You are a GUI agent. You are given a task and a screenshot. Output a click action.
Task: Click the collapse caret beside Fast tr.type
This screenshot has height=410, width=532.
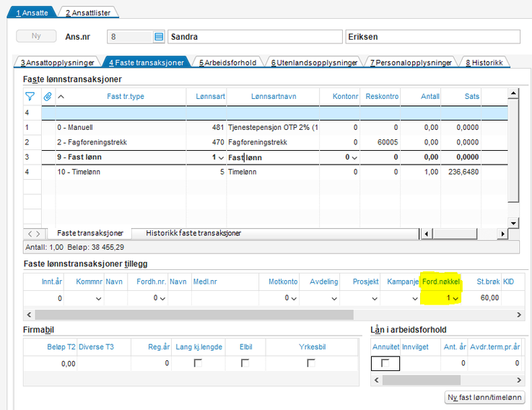[61, 96]
